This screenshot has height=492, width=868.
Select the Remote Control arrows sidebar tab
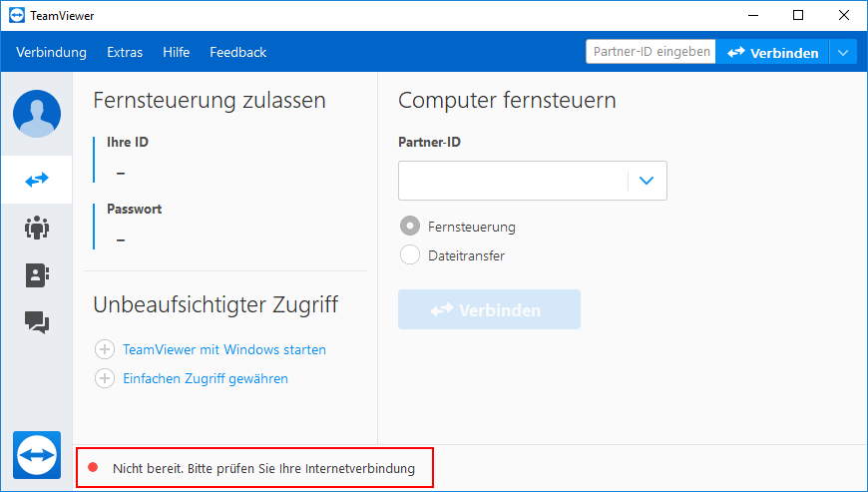[x=37, y=180]
